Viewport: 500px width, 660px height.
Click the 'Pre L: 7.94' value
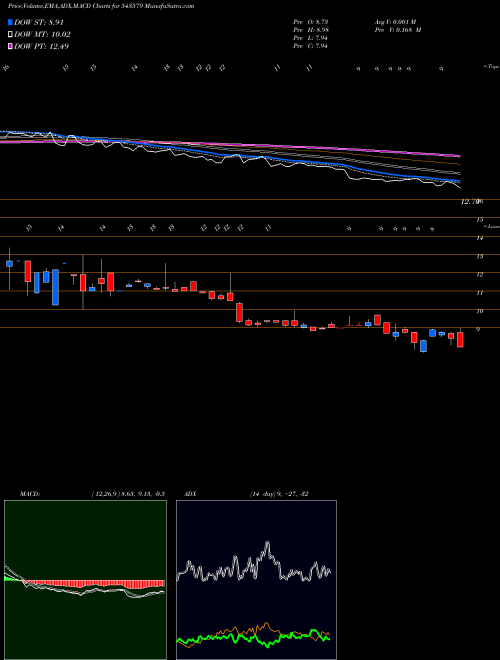tap(311, 38)
